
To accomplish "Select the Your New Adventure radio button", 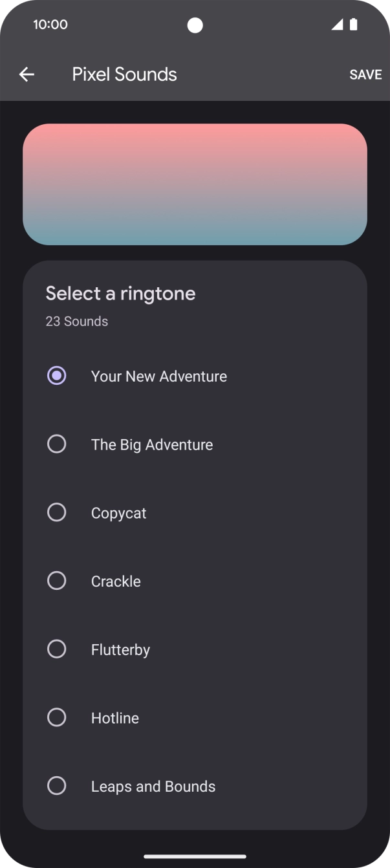I will 56,375.
